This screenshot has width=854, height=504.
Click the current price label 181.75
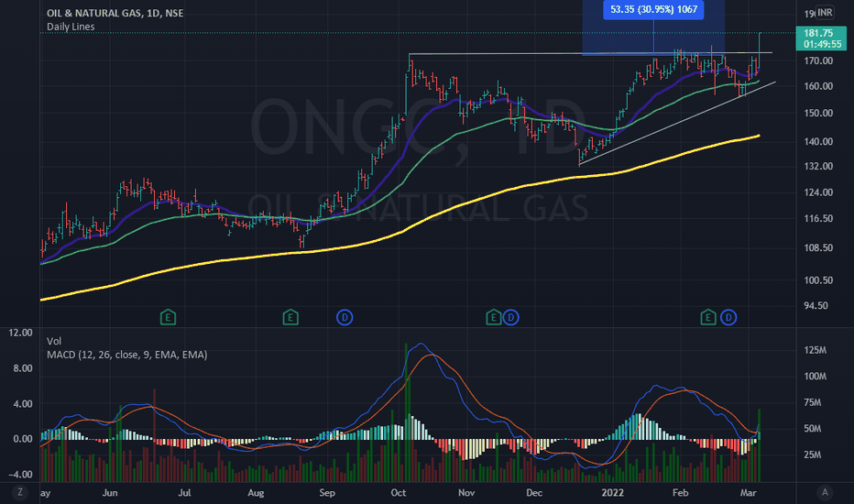[818, 33]
